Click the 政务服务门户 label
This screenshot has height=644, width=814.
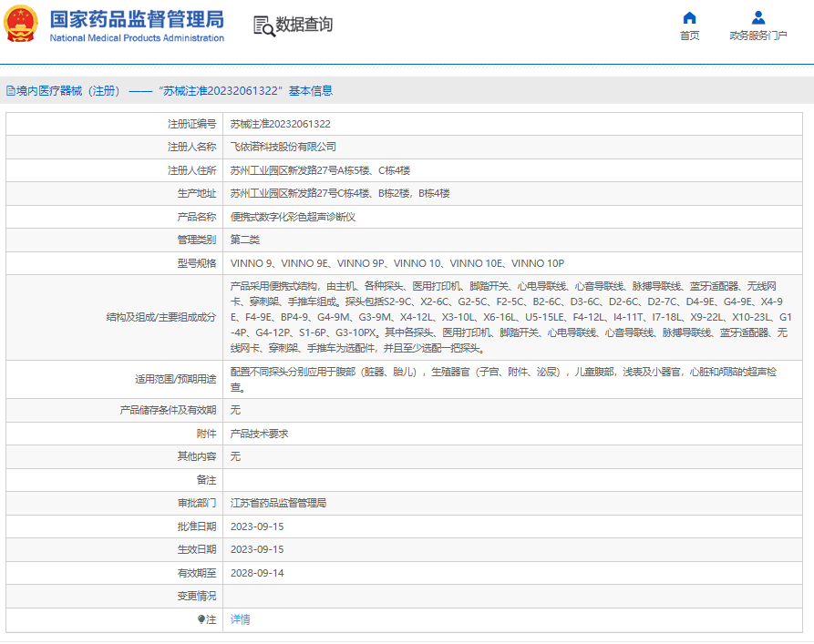click(757, 36)
